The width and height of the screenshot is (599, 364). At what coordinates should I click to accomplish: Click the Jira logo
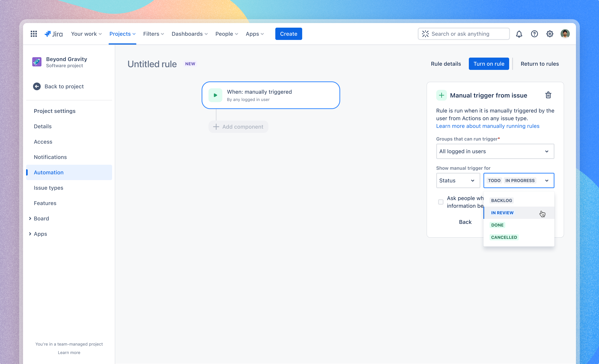click(x=54, y=34)
